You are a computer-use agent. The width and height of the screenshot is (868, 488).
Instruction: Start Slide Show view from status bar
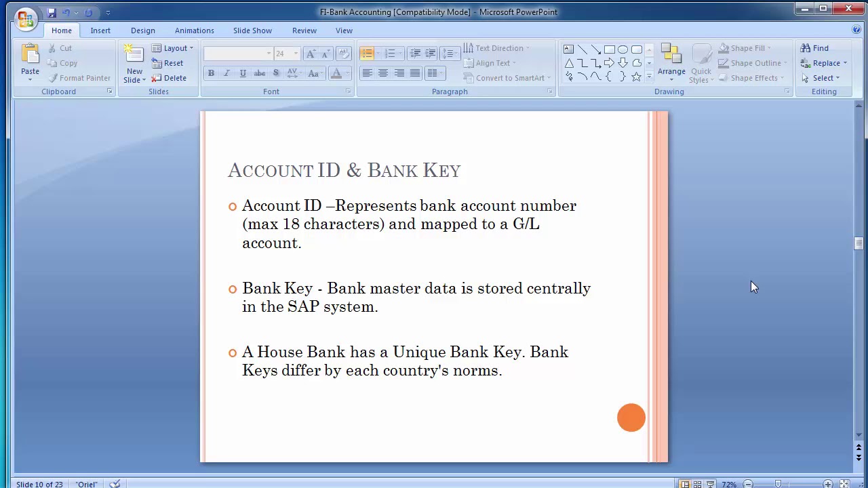coord(710,484)
